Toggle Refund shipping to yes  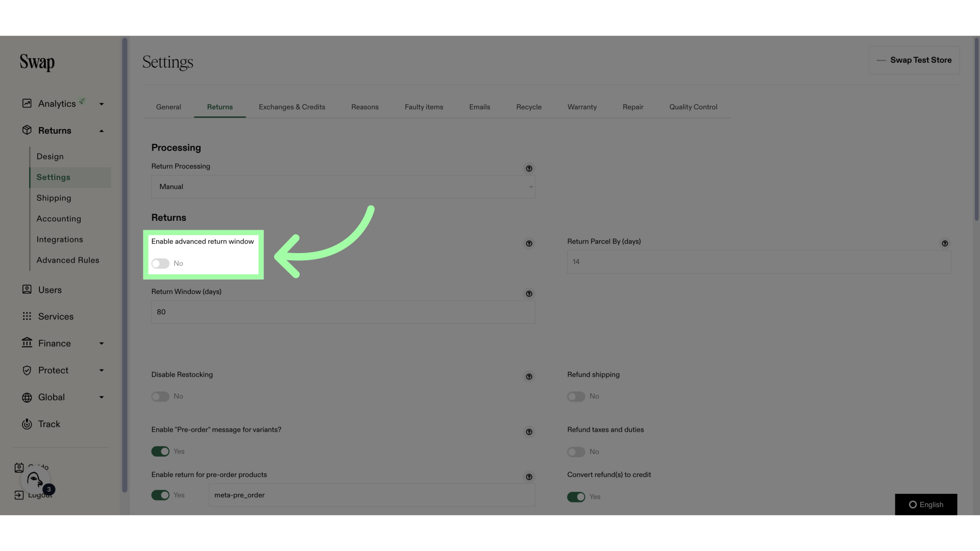coord(575,396)
